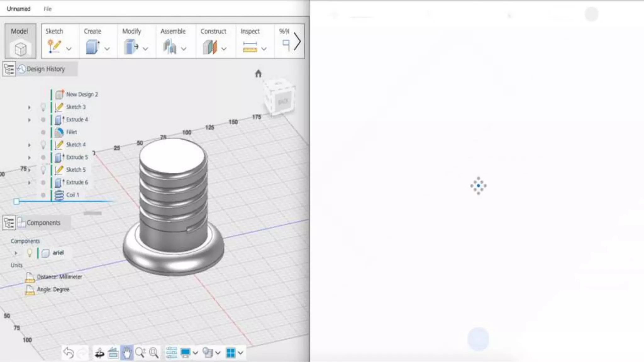Click the Components panel header
Viewport: 644px width, 362px height.
tap(43, 222)
